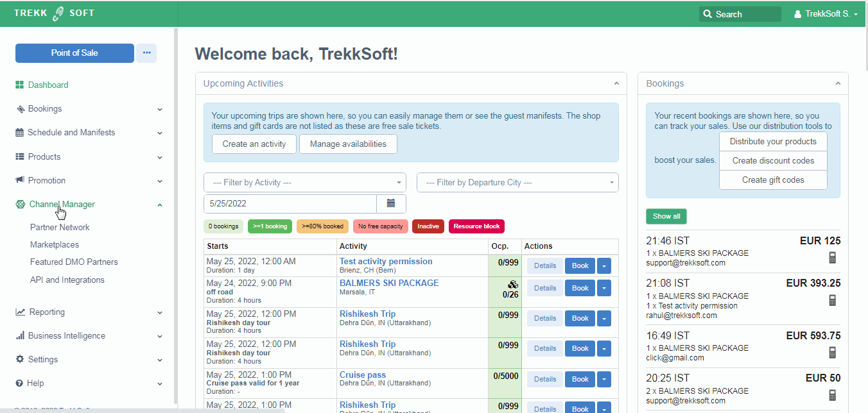Click the POS device icon for EUR 125 booking
The image size is (868, 413).
coord(833,257)
